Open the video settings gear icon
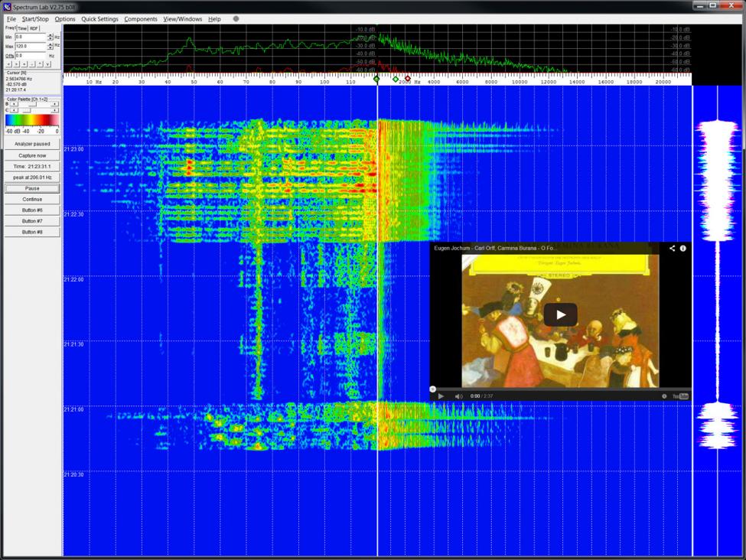This screenshot has width=746, height=560. 664,396
